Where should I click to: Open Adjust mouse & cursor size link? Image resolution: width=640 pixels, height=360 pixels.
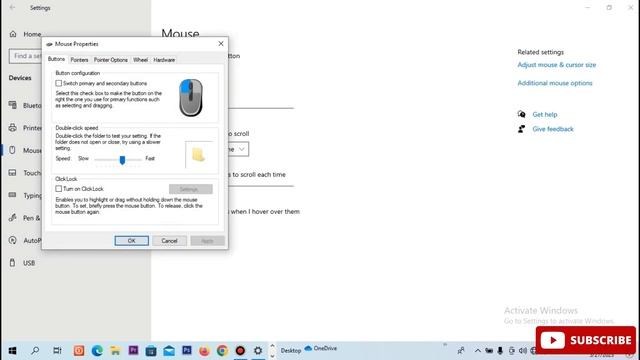(x=557, y=65)
